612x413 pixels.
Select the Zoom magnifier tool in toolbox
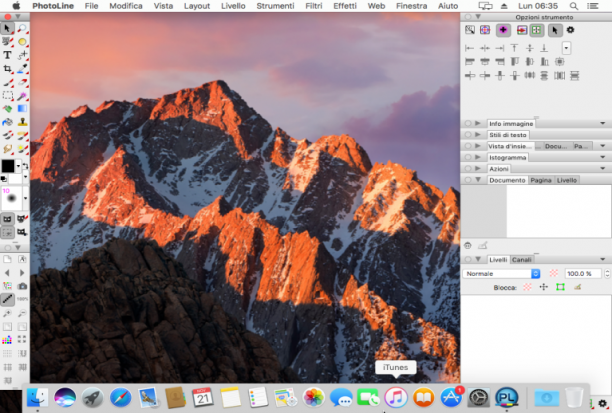pos(22,28)
